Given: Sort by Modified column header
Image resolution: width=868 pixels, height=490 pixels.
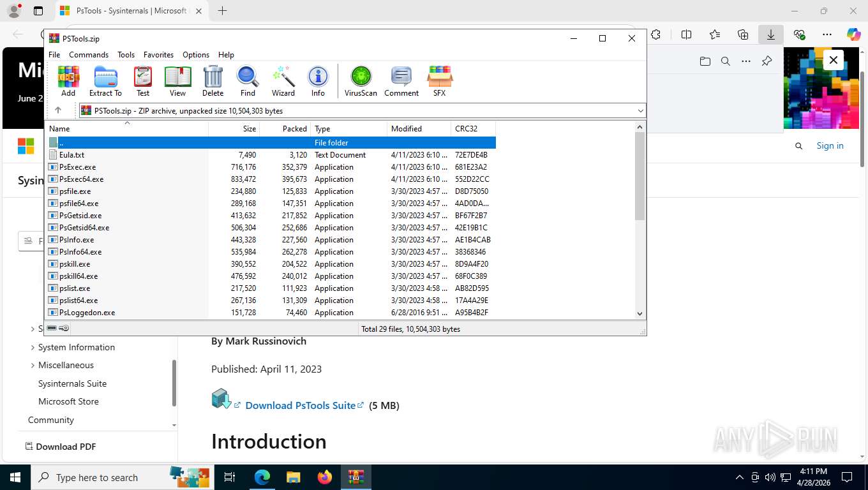Looking at the screenshot, I should point(419,128).
